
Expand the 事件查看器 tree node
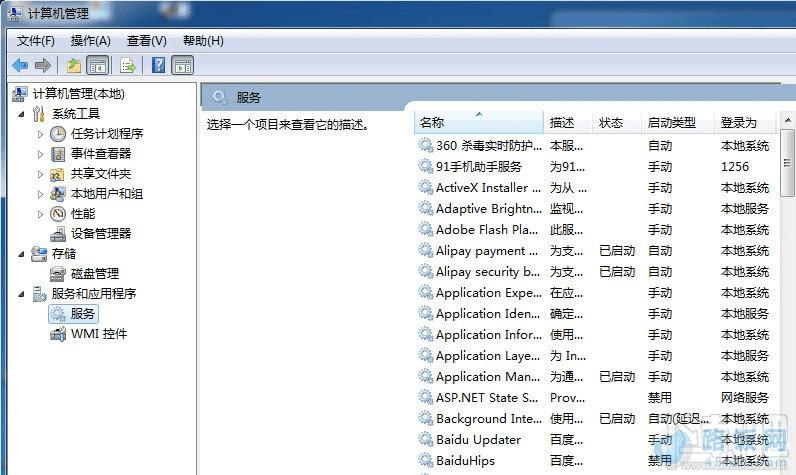point(41,154)
